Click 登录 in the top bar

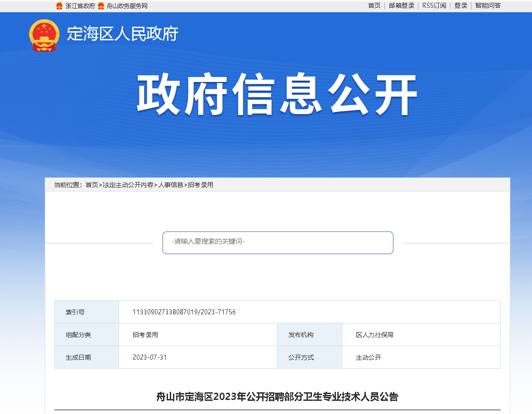point(461,6)
